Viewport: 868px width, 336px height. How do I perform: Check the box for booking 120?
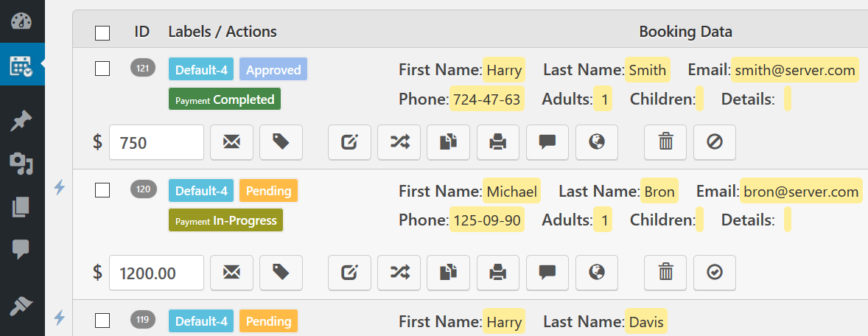point(102,190)
